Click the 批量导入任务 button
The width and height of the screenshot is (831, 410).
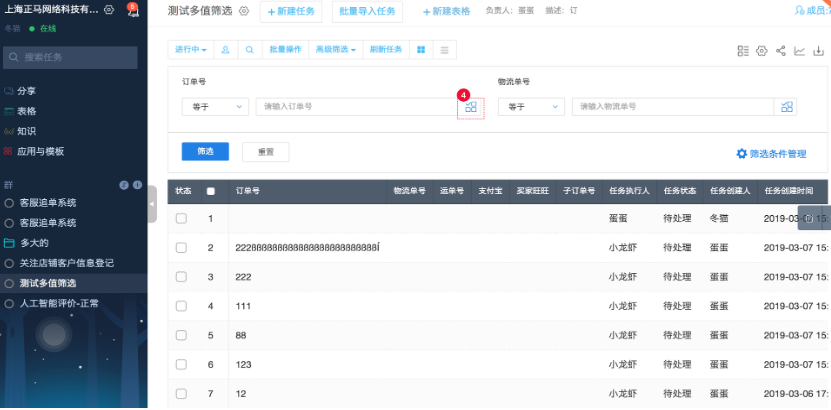(x=367, y=12)
